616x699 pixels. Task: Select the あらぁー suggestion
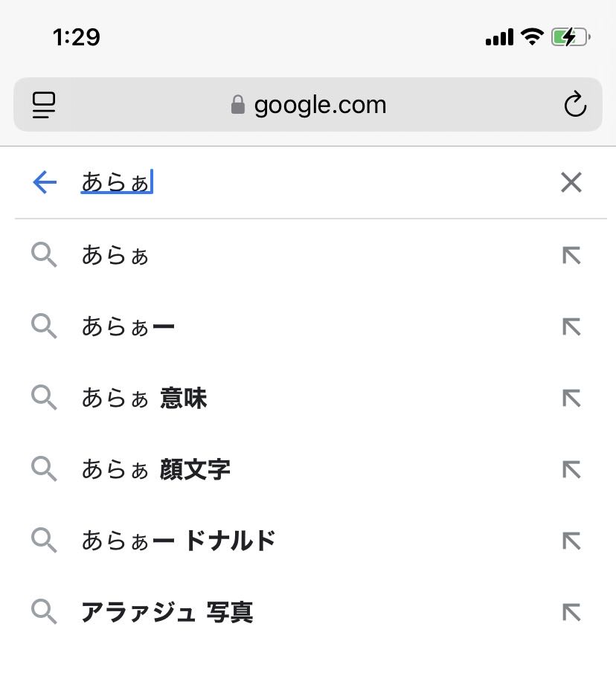(x=128, y=327)
